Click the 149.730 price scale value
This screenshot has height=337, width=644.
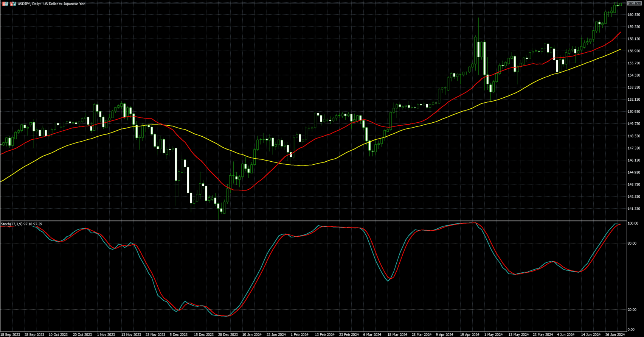633,124
